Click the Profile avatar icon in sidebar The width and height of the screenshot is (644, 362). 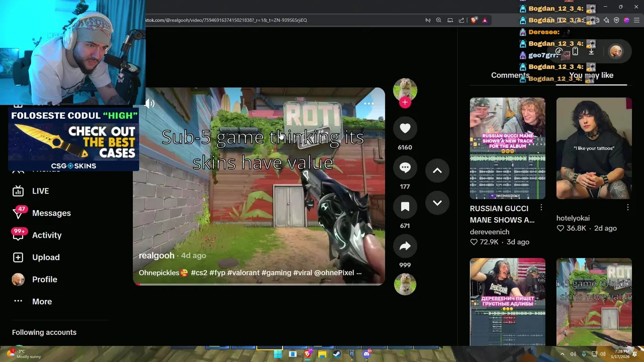[18, 280]
